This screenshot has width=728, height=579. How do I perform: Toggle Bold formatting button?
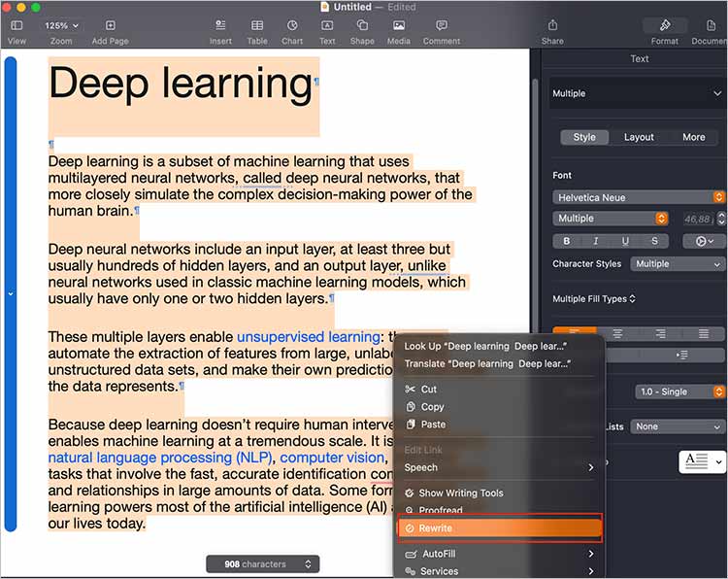(567, 241)
